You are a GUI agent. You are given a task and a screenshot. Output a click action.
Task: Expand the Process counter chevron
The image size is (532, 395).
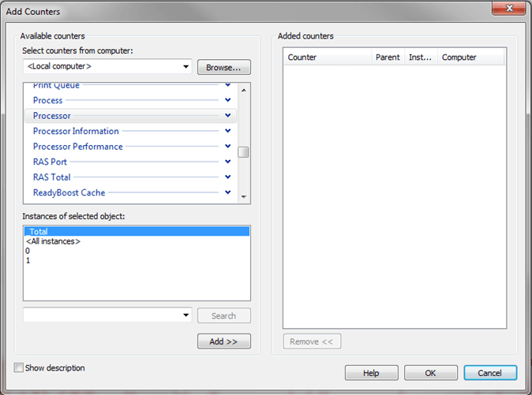click(227, 100)
